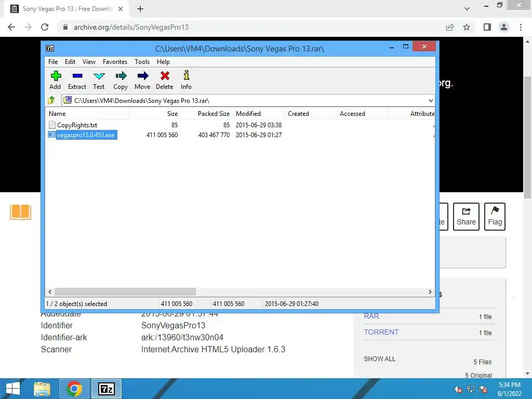Click the browser page vertical scrollbar
This screenshot has height=399, width=532.
[x=527, y=137]
